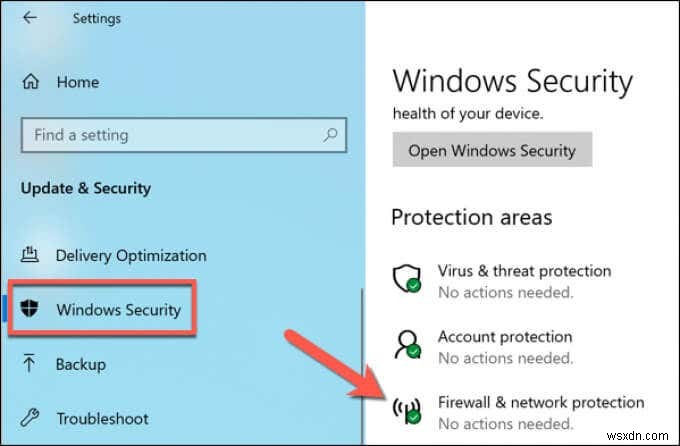Select Windows Security menu item
The height and width of the screenshot is (446, 680).
pyautogui.click(x=119, y=309)
